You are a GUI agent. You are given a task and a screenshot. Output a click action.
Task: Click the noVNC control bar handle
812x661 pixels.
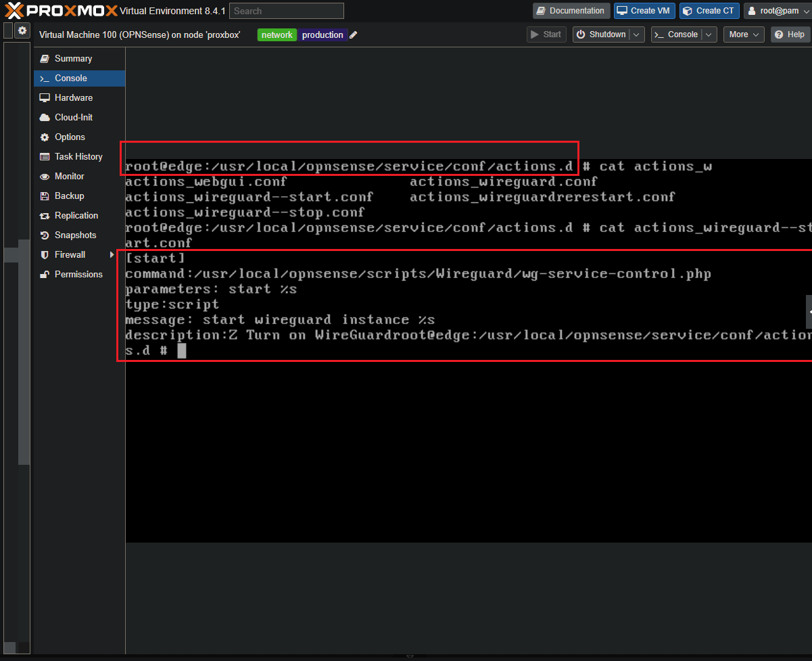pyautogui.click(x=809, y=312)
